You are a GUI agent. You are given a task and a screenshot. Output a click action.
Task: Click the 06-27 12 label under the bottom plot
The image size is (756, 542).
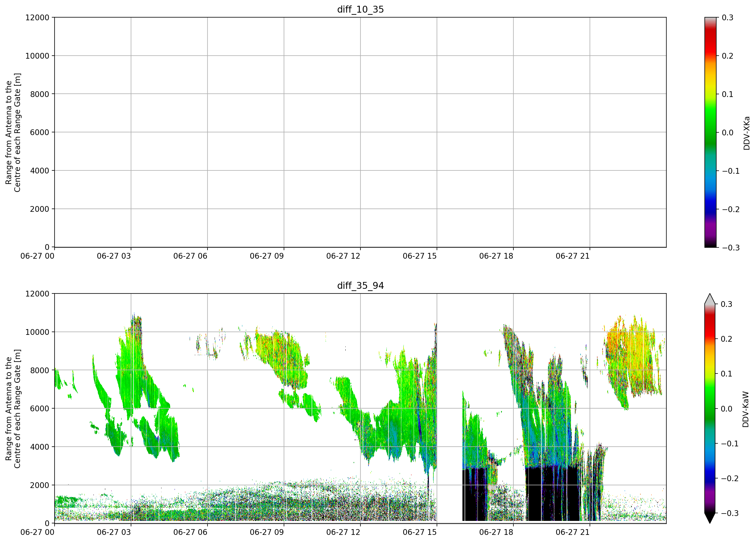pyautogui.click(x=343, y=532)
